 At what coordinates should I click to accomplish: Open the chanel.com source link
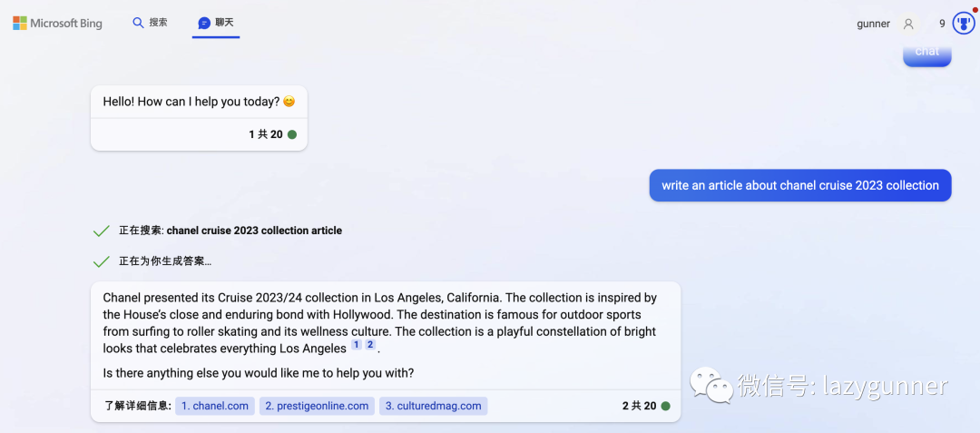[215, 407]
